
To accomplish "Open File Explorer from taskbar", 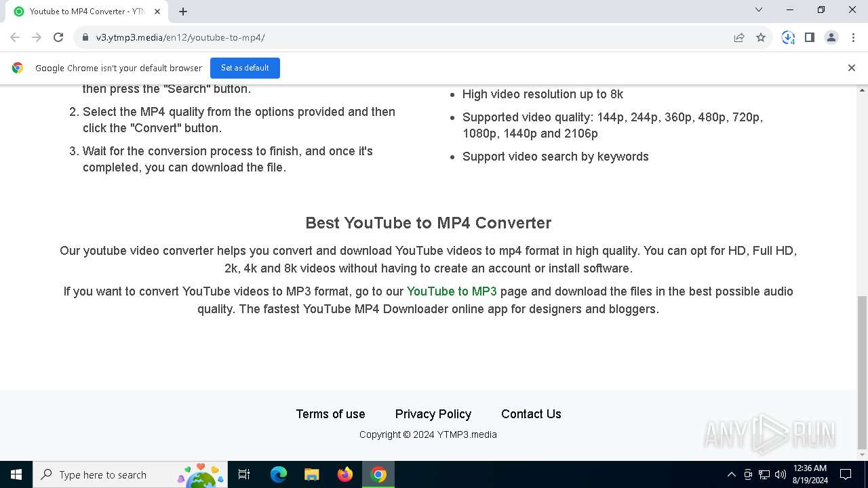I will pos(311,474).
